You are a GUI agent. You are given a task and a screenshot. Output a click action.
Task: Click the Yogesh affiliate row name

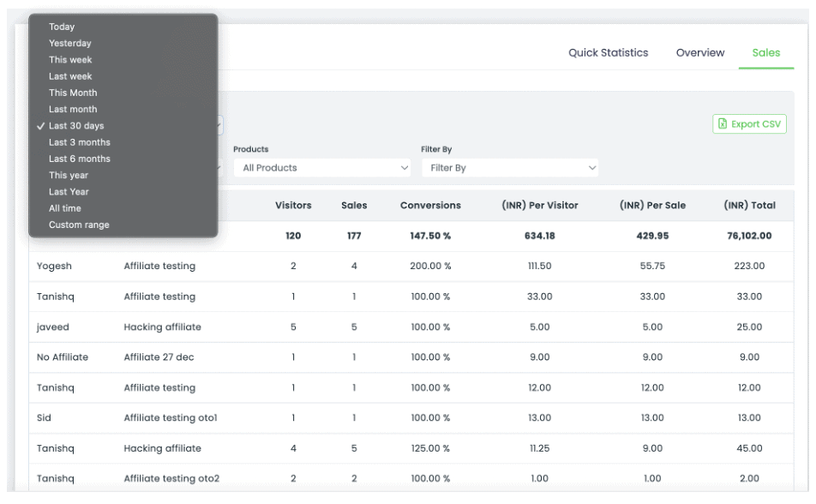point(55,267)
